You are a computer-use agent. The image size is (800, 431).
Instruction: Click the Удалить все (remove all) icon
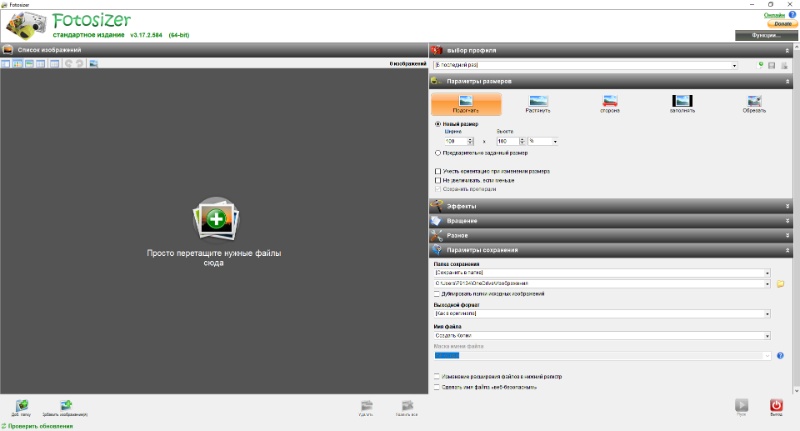click(407, 408)
